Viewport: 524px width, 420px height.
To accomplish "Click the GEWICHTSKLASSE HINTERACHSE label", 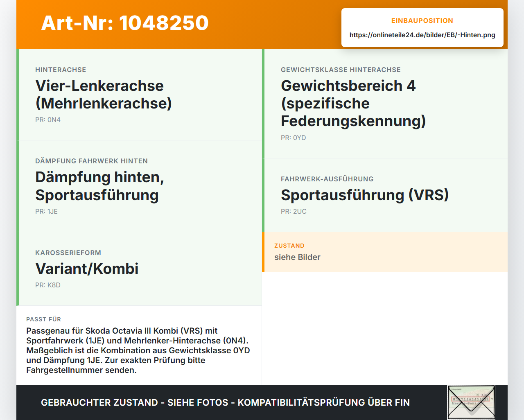I will point(341,70).
